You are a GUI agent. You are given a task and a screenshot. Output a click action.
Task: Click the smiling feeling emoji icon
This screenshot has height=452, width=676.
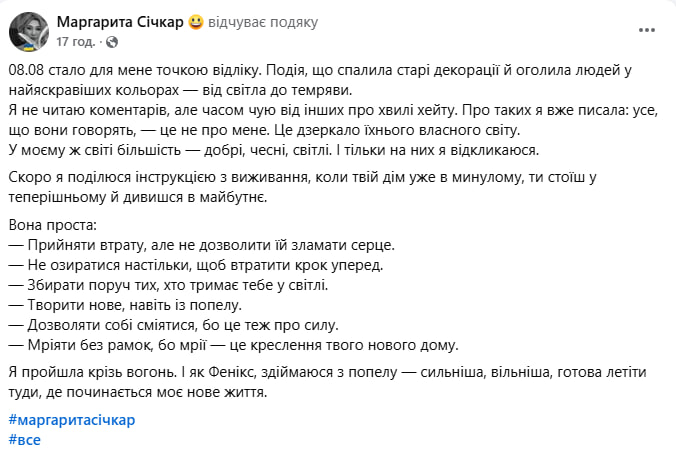coord(196,22)
